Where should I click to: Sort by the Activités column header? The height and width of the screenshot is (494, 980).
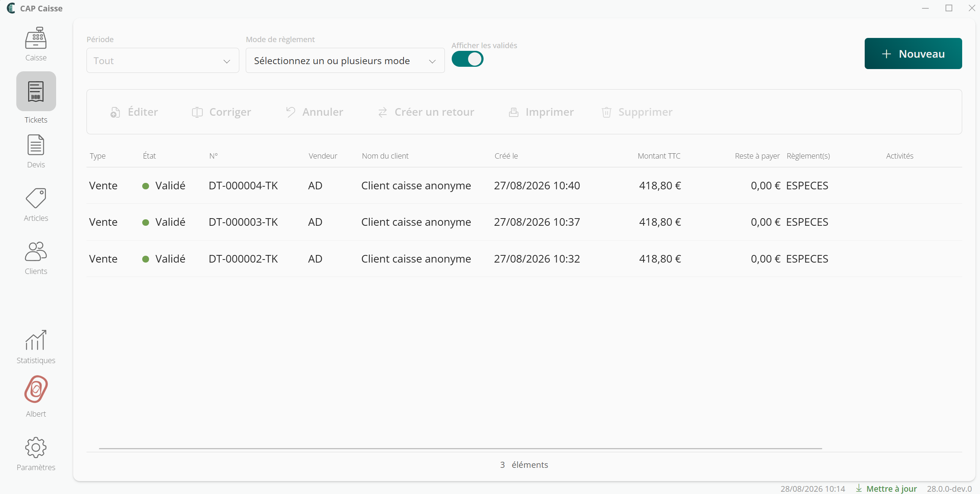click(x=899, y=156)
